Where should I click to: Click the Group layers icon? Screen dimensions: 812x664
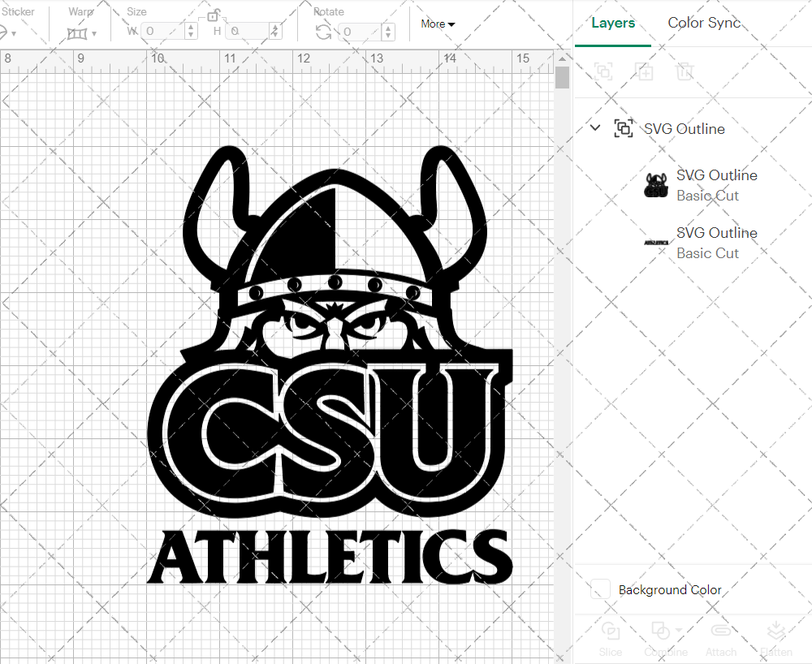[x=603, y=71]
